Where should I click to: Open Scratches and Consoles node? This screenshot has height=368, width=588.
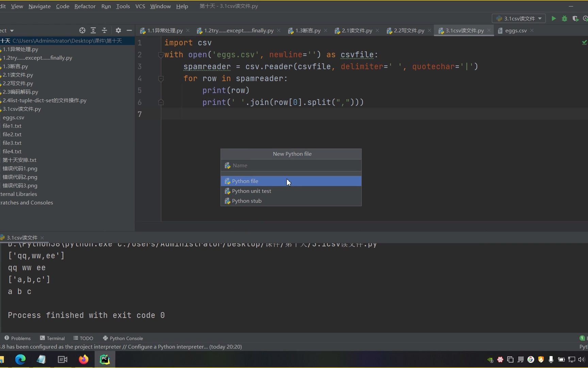(x=27, y=202)
